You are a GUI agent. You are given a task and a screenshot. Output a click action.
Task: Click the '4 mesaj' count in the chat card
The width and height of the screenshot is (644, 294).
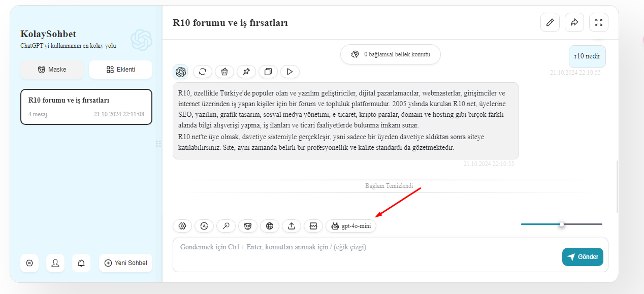tap(38, 114)
